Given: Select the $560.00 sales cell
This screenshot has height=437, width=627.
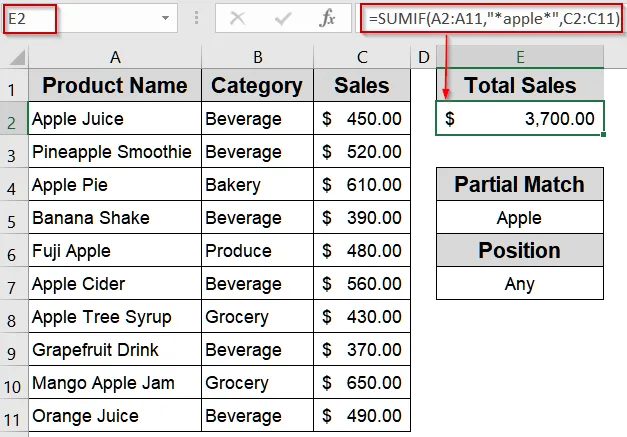Looking at the screenshot, I should tap(362, 283).
